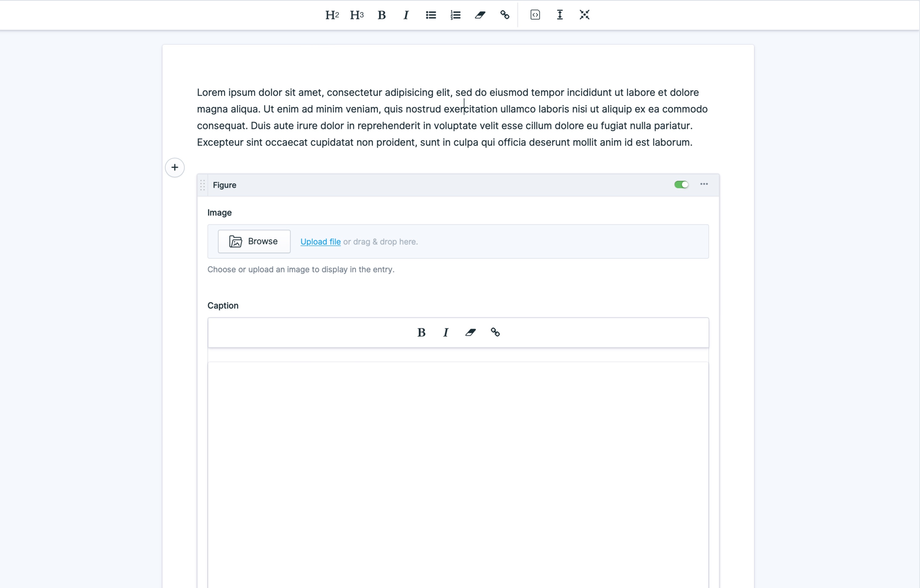The height and width of the screenshot is (588, 920).
Task: Toggle italic in the Caption toolbar
Action: tap(446, 332)
